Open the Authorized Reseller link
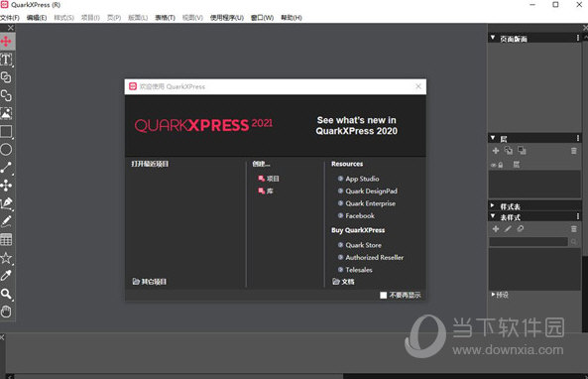 371,257
